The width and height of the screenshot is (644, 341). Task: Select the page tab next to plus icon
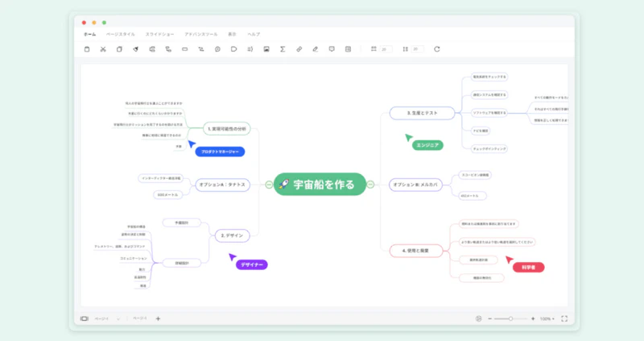point(139,318)
